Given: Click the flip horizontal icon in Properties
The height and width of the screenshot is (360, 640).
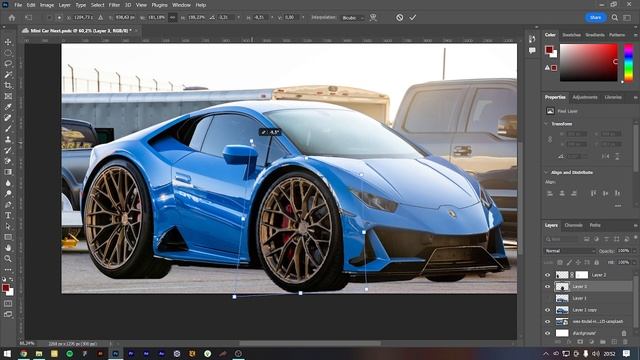Looking at the screenshot, I should point(605,156).
